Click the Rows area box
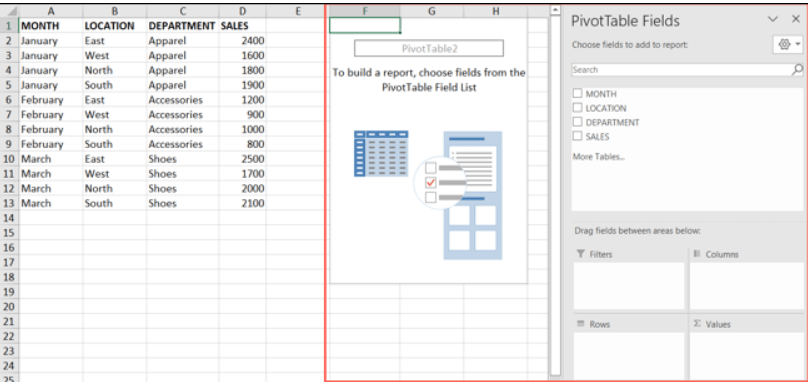 coord(629,356)
